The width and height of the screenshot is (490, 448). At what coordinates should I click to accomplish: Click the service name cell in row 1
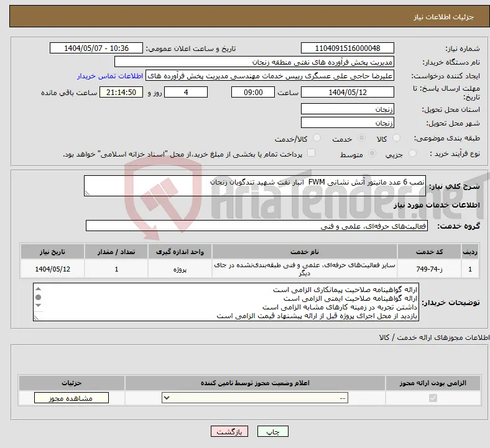pos(305,269)
